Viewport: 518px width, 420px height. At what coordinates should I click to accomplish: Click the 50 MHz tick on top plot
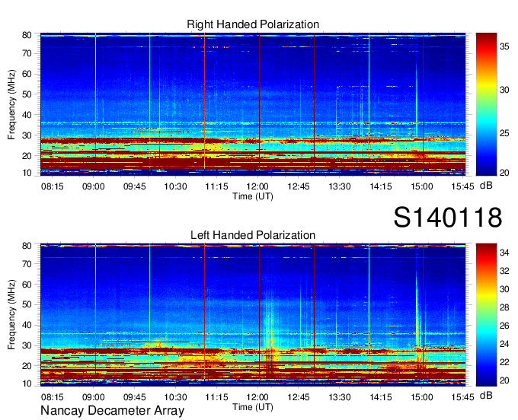(27, 94)
